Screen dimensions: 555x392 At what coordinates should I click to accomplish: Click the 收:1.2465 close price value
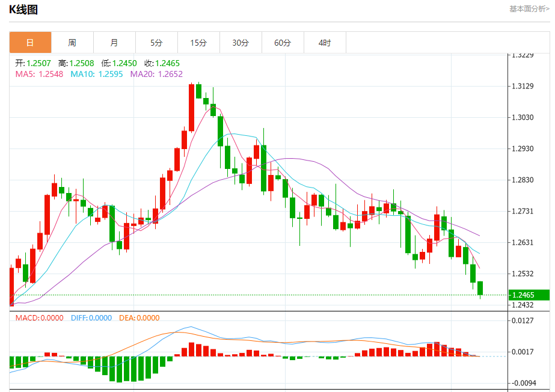point(162,63)
